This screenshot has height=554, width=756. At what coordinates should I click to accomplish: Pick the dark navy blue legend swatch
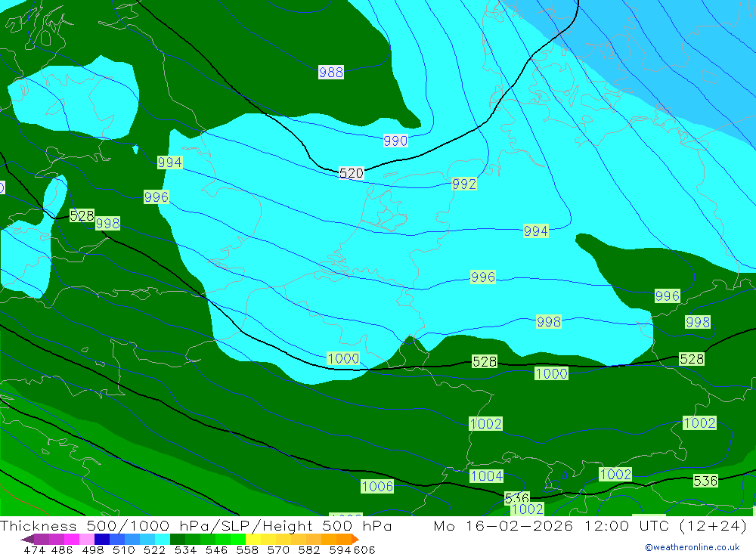(x=102, y=539)
